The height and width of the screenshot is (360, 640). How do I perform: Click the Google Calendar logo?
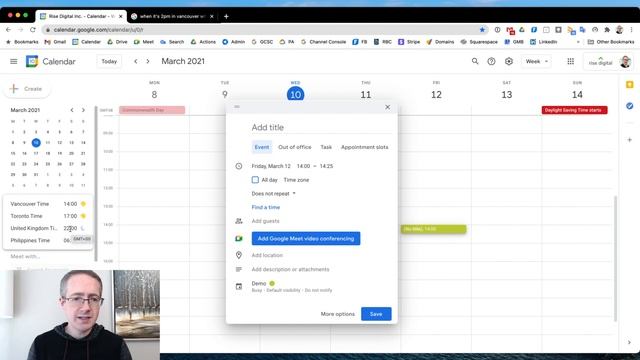pyautogui.click(x=32, y=61)
